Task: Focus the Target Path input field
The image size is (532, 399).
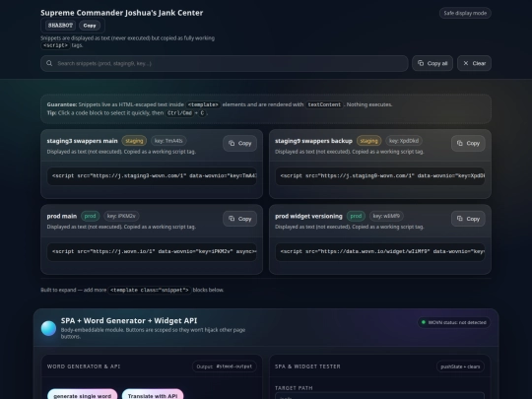Action: (380, 396)
